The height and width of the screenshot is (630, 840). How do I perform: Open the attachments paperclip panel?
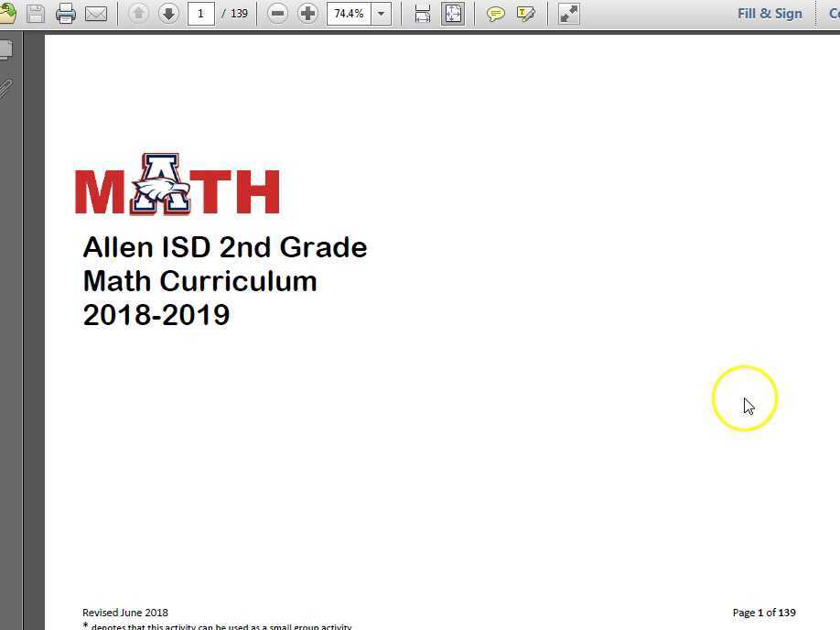5,89
